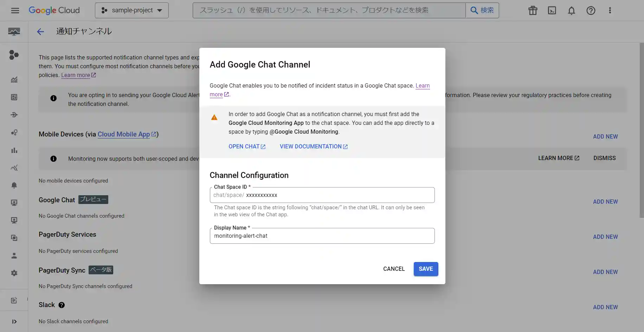
Task: Click the info icon in the Monitoring banner
Action: [53, 159]
